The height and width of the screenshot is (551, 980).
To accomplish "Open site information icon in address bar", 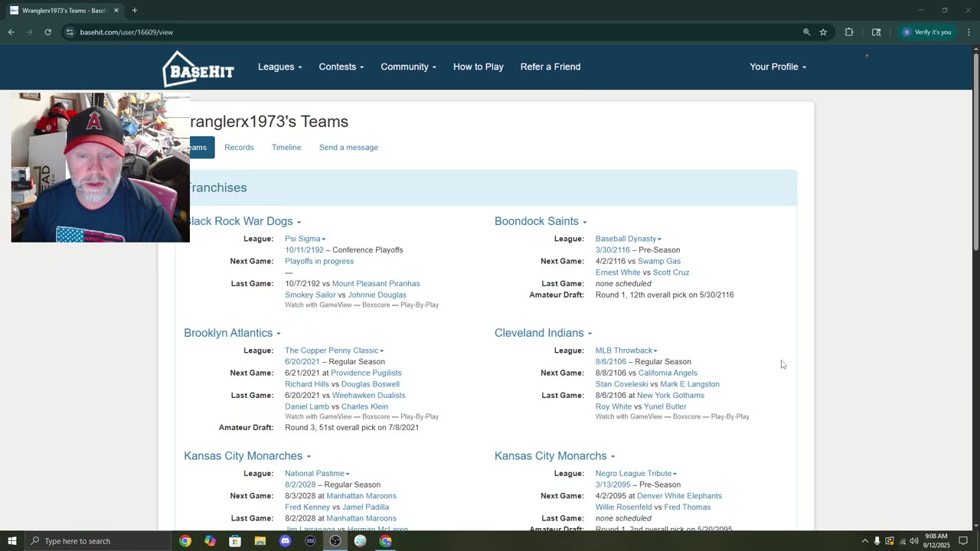I will point(70,32).
